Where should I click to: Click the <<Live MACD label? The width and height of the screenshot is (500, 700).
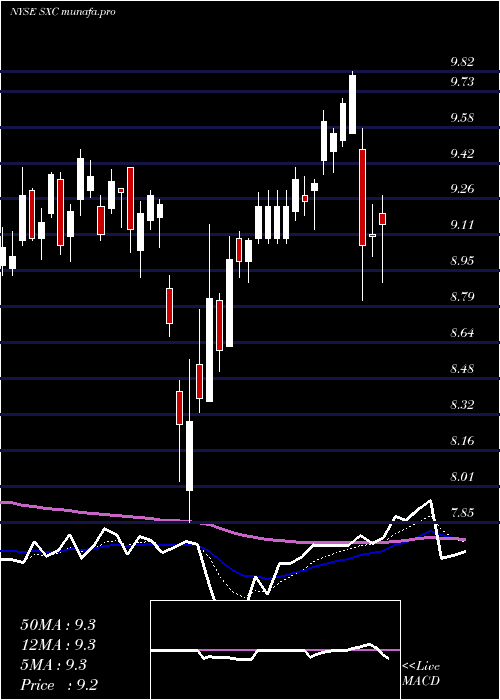(421, 673)
